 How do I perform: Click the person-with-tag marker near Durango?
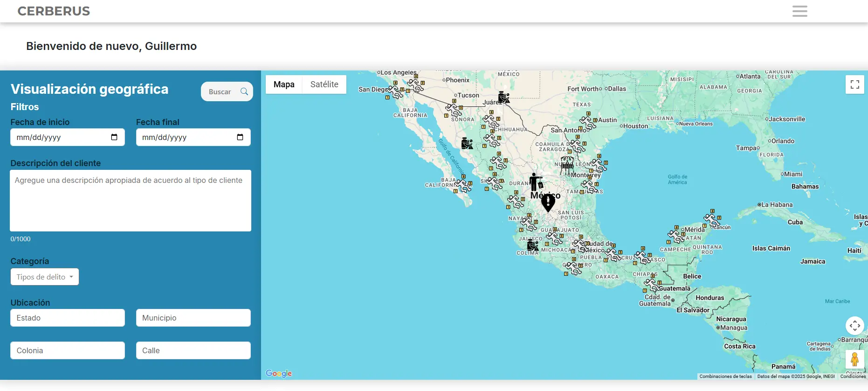tap(536, 182)
